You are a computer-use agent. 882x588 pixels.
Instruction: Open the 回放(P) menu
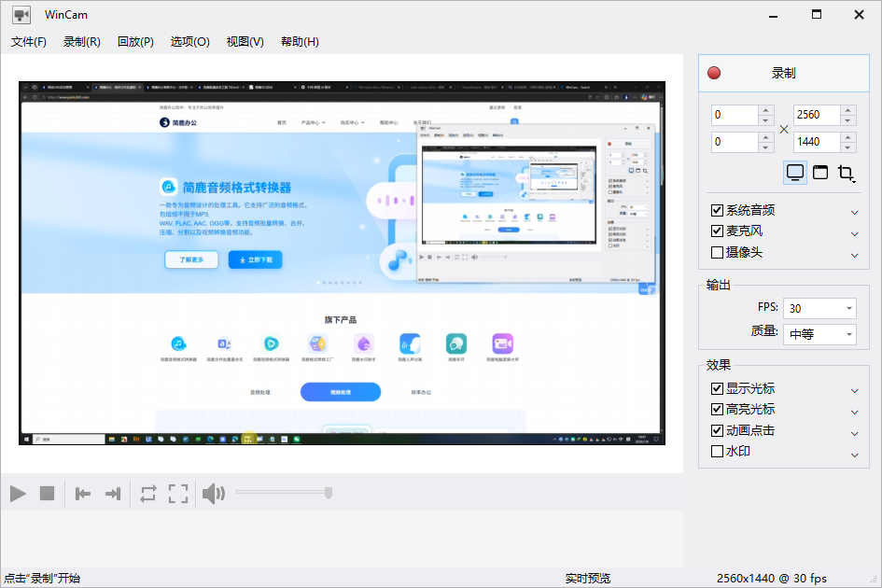[x=135, y=42]
